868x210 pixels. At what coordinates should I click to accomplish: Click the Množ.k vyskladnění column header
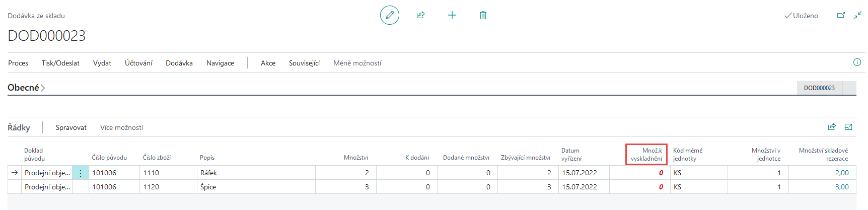(x=646, y=154)
